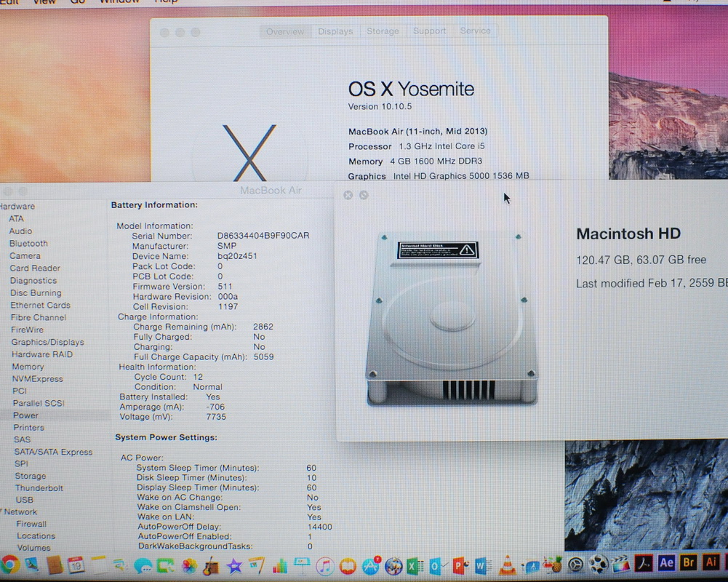Launch Messages from the Dock
Screen dimensions: 728x582
(x=143, y=566)
